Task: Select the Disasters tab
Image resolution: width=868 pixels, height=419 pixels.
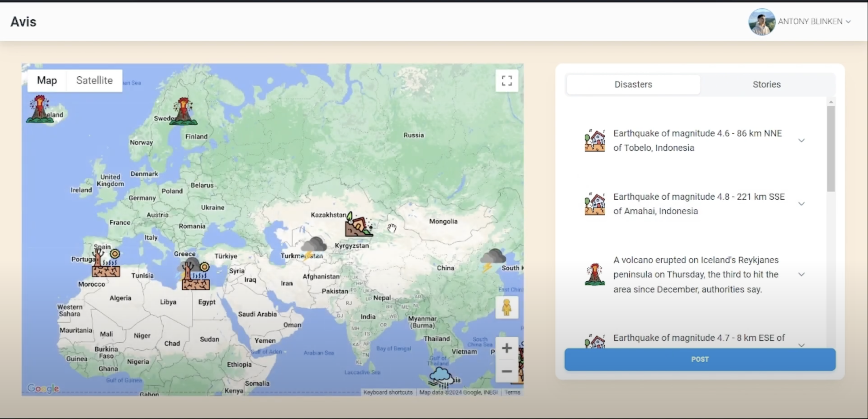Action: 633,85
